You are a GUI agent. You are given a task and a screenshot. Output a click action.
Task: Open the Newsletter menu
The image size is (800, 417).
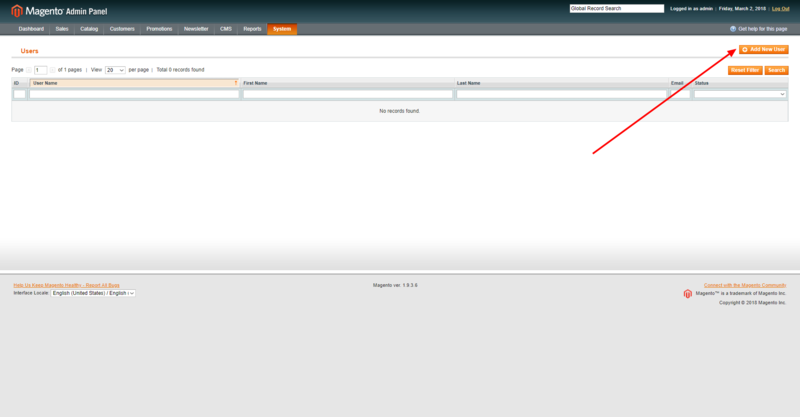pos(196,29)
